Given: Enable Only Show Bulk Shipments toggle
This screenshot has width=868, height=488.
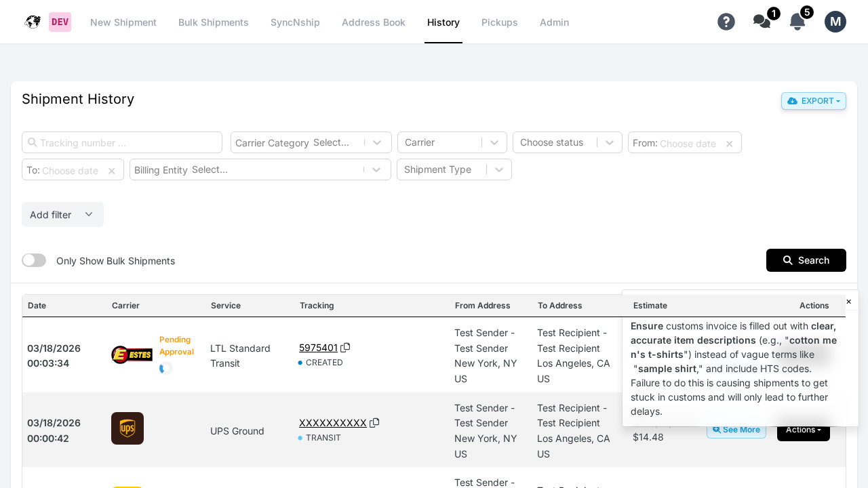Looking at the screenshot, I should click(x=33, y=260).
